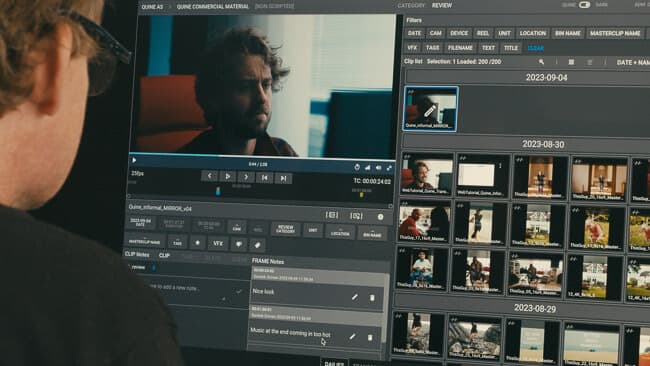Screen dimensions: 650x366
Task: Expand the player to fullscreen
Action: coord(389,168)
